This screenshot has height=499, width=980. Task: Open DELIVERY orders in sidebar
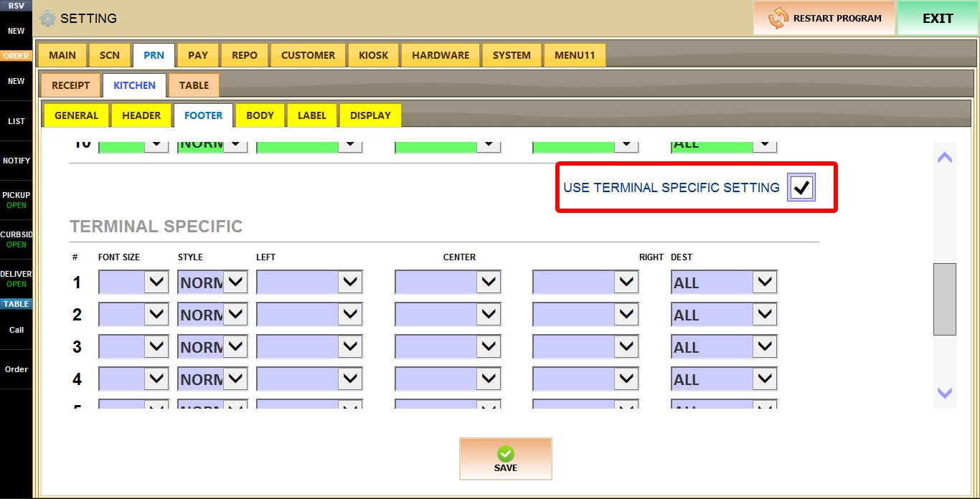coord(16,279)
